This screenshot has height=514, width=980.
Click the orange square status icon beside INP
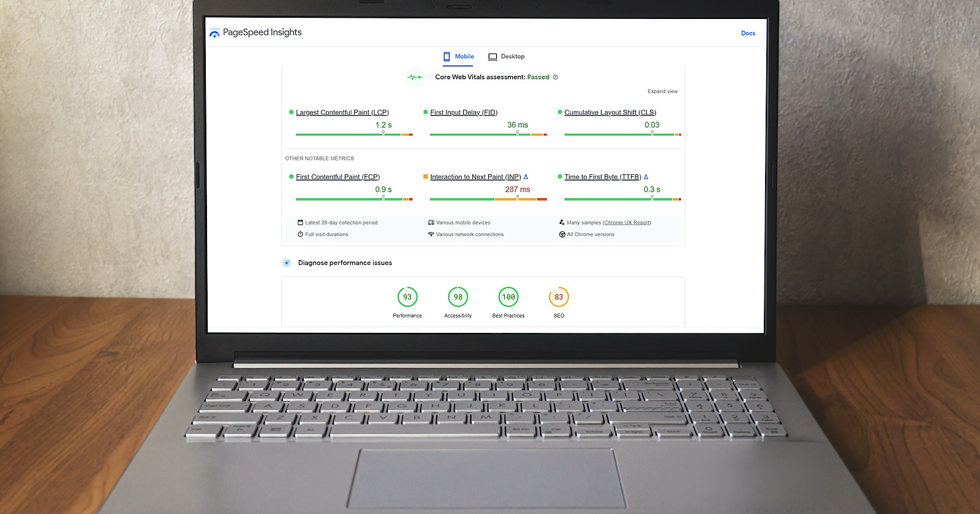[x=426, y=176]
